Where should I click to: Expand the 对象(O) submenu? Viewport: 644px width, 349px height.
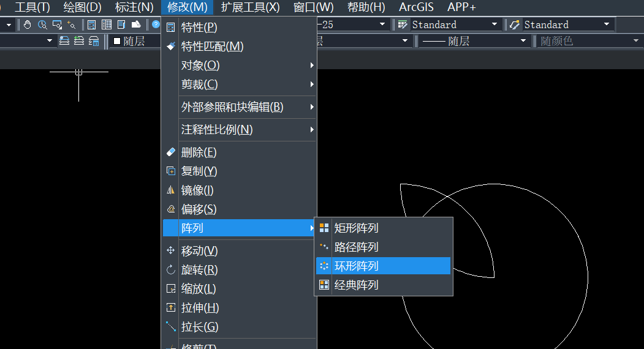tap(240, 66)
